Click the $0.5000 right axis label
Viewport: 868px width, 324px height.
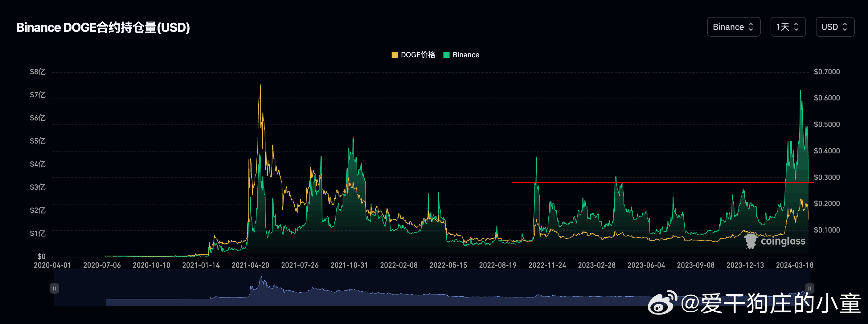point(827,125)
